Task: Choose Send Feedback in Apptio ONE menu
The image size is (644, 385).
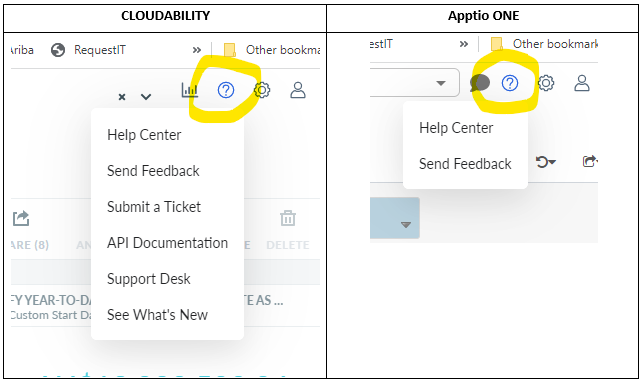Action: (465, 164)
